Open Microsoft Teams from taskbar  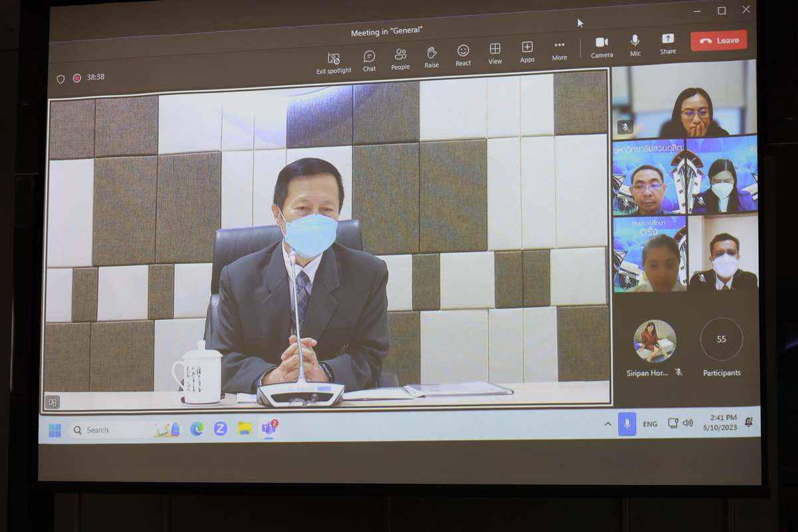click(x=269, y=428)
